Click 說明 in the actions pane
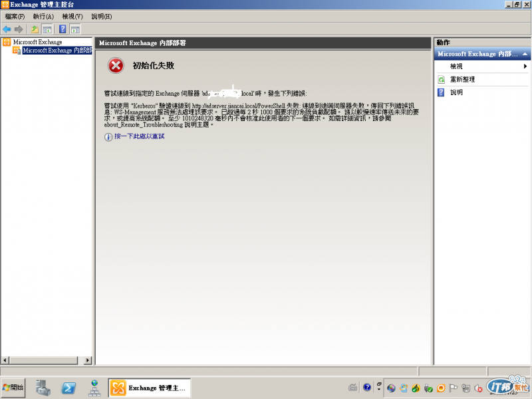 pyautogui.click(x=456, y=92)
